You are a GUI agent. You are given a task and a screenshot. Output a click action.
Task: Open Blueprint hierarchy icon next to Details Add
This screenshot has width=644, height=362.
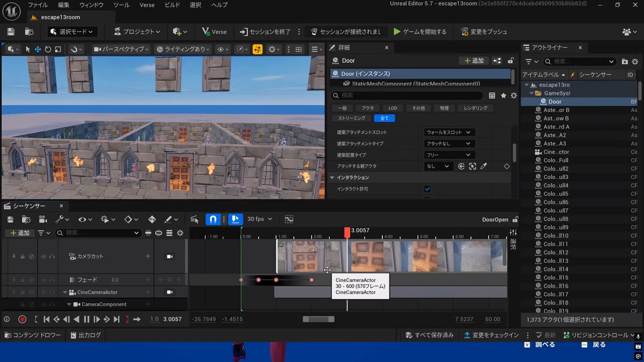[x=497, y=61]
